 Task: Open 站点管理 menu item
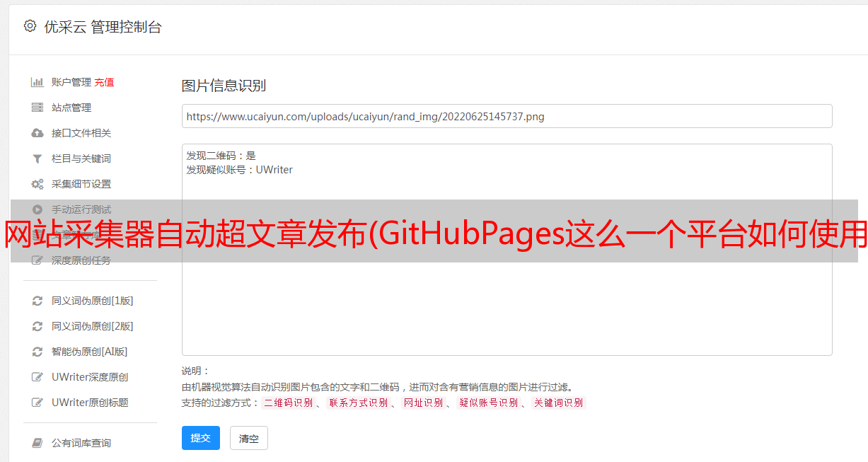tap(71, 108)
